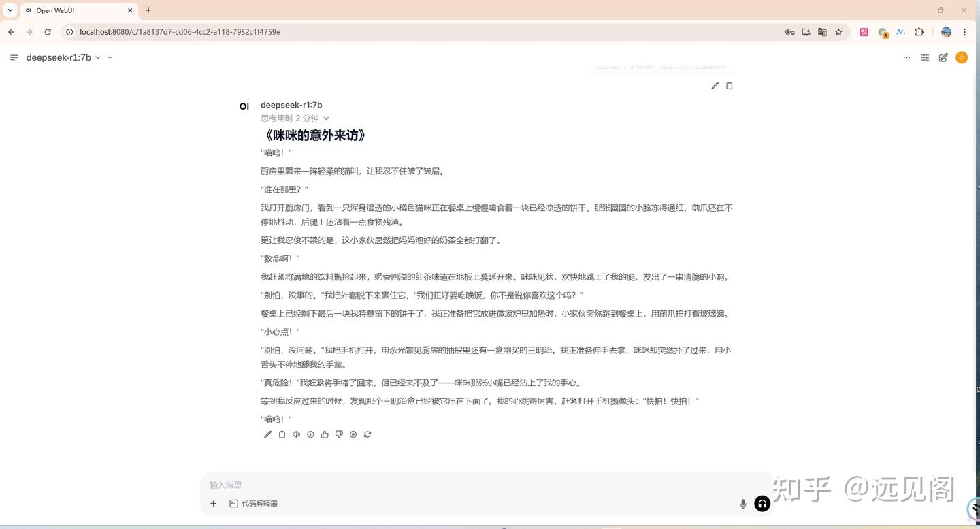This screenshot has width=980, height=529.
Task: Open Chrome's three-dot menu
Action: click(x=965, y=32)
